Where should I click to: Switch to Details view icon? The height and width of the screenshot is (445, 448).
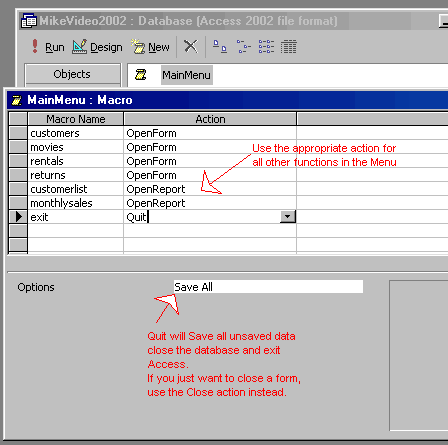click(288, 47)
